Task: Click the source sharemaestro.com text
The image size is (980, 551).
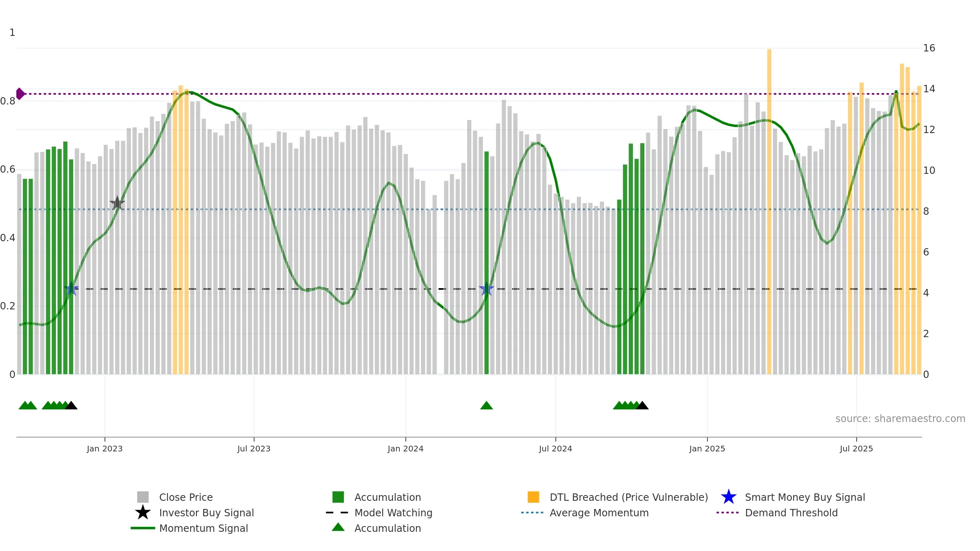Action: point(900,419)
